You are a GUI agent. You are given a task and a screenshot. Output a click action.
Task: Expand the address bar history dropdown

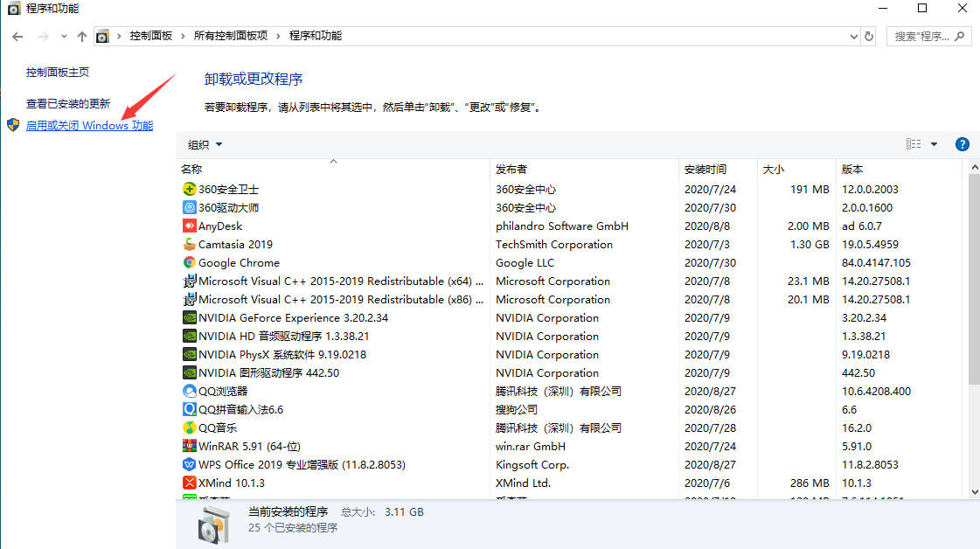tap(853, 36)
